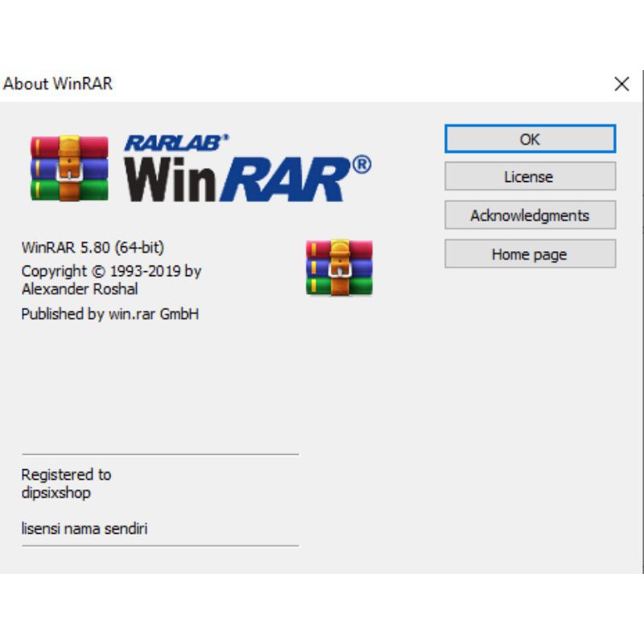This screenshot has width=644, height=644.
Task: Click the 'Copyright © 1993-2019 by' text
Action: click(x=111, y=271)
